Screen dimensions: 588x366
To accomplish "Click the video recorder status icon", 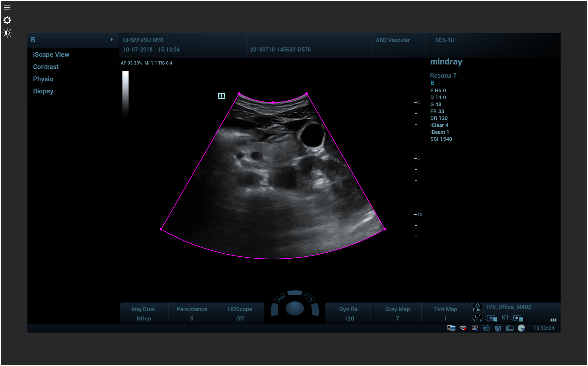I will click(475, 328).
